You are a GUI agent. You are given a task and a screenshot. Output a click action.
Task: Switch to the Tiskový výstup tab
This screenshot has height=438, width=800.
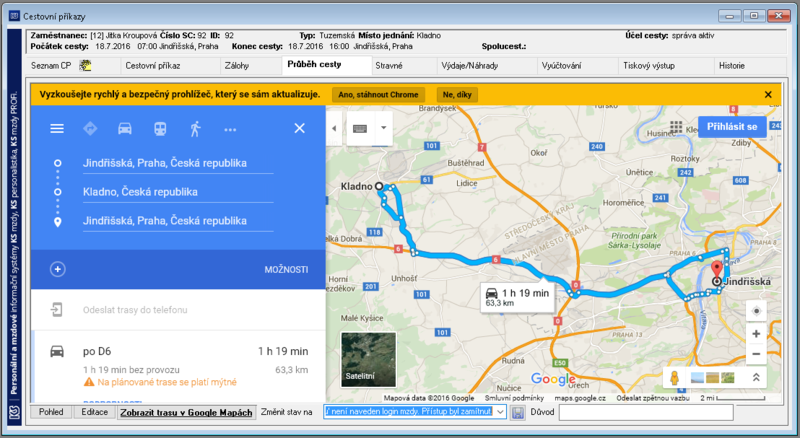(x=649, y=66)
